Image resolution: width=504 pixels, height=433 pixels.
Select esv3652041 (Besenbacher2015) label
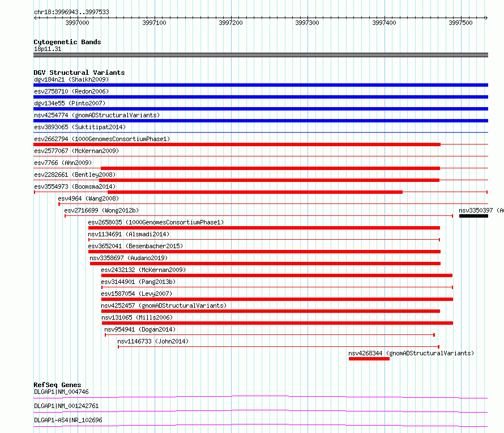tap(135, 246)
